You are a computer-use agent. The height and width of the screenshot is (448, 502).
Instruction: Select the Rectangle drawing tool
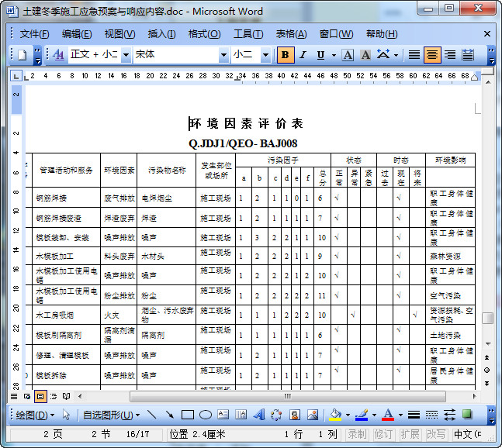188,415
